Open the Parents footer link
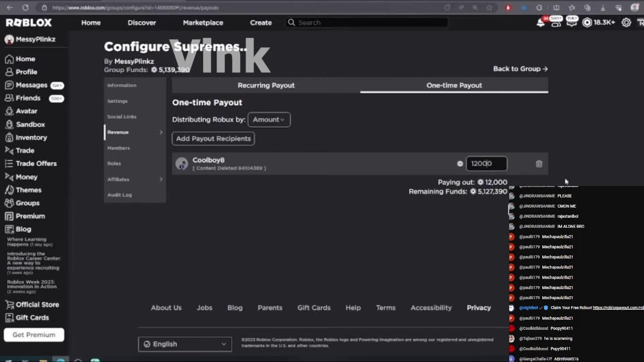The width and height of the screenshot is (644, 362). point(270,308)
